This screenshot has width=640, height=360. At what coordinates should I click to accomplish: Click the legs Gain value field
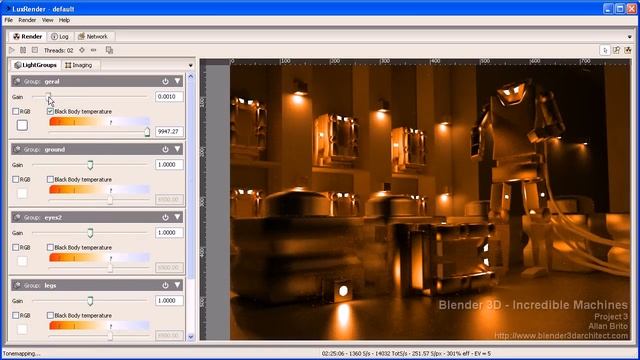pyautogui.click(x=169, y=301)
